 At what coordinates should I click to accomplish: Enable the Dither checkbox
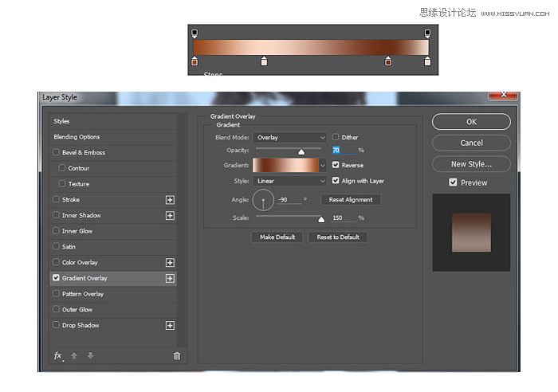[336, 137]
